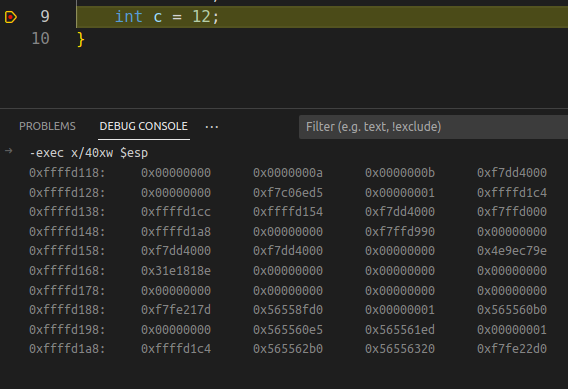568x389 pixels.
Task: Click the closing brace on line 10
Action: click(x=81, y=39)
